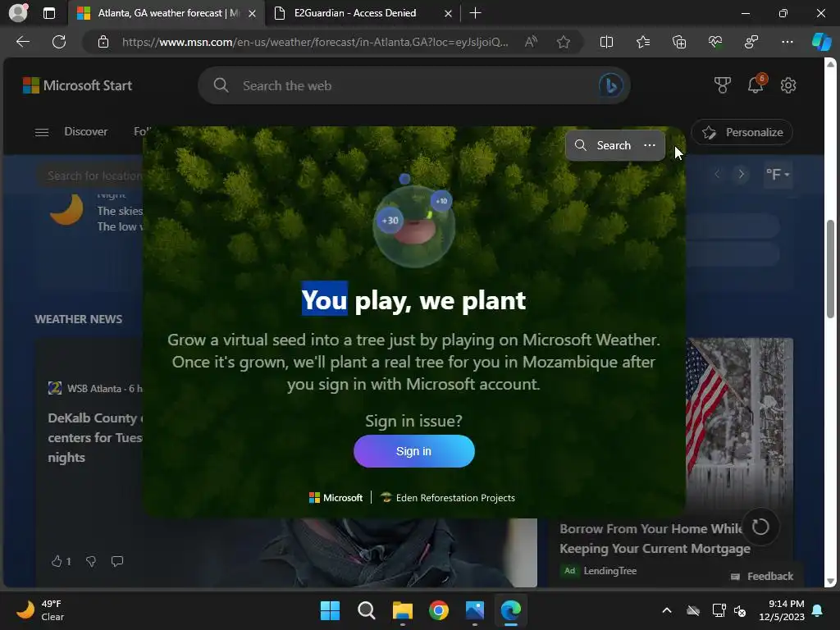
Task: View site information lock icon
Action: point(103,42)
